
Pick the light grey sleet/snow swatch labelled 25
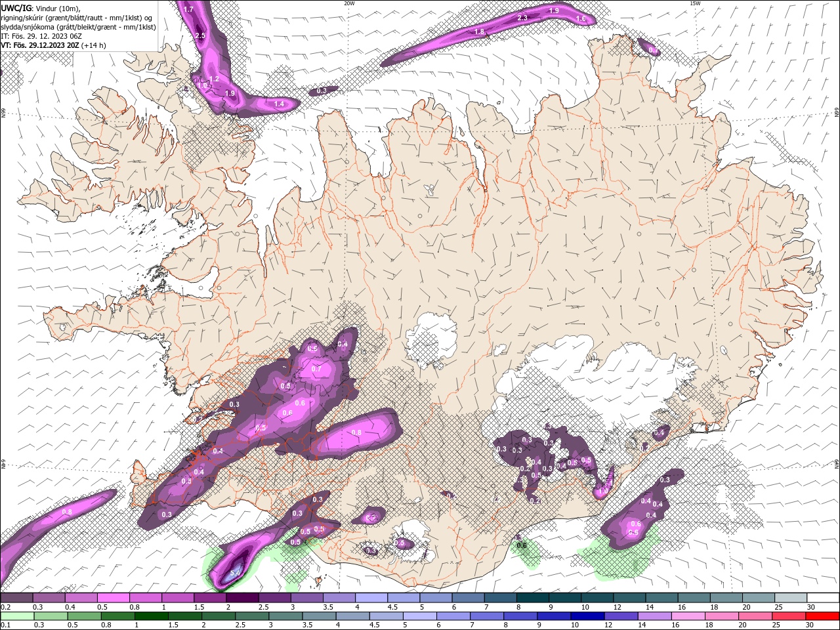point(791,597)
